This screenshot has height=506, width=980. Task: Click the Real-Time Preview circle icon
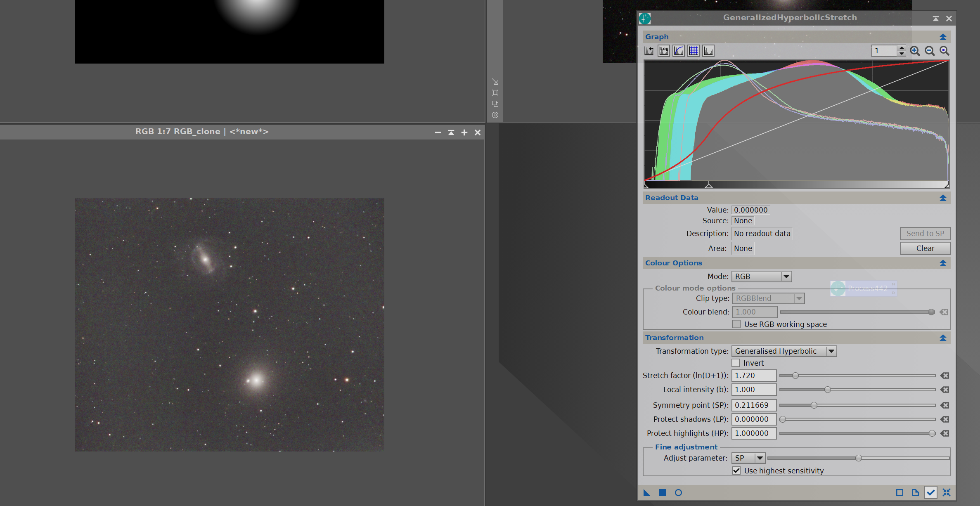678,492
